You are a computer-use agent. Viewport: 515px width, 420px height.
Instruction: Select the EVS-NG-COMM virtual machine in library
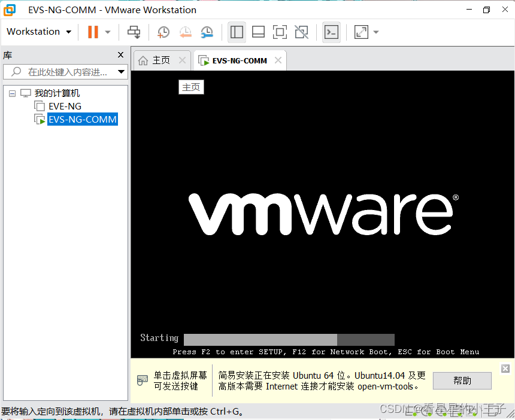[83, 119]
